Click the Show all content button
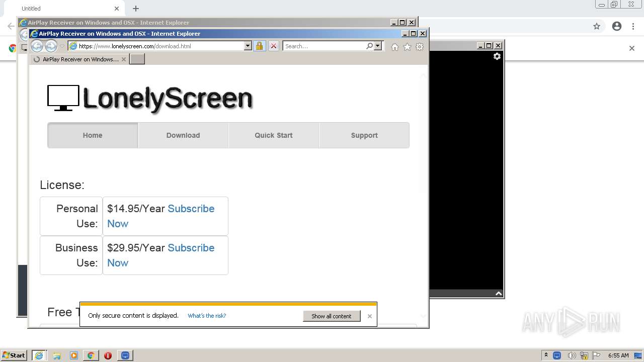The image size is (644, 362). tap(332, 316)
